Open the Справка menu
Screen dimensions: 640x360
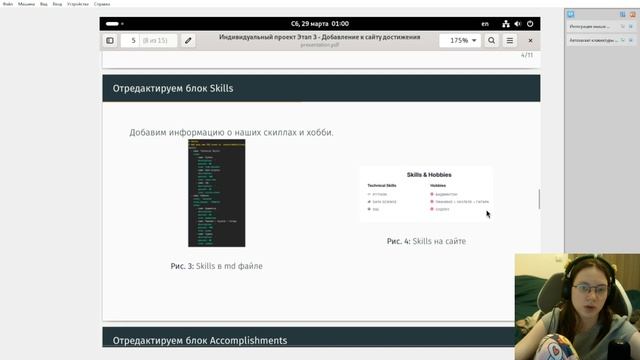pos(102,4)
